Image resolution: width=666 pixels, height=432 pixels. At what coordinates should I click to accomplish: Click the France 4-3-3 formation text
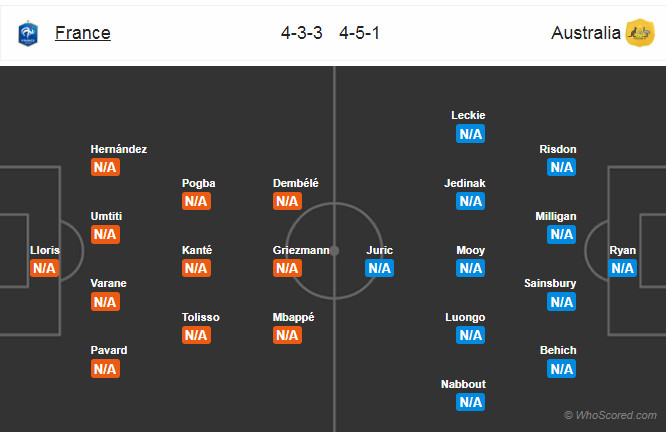pyautogui.click(x=301, y=33)
